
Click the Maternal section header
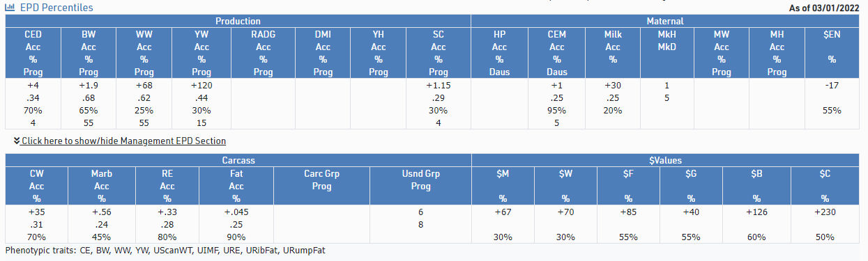pyautogui.click(x=665, y=21)
